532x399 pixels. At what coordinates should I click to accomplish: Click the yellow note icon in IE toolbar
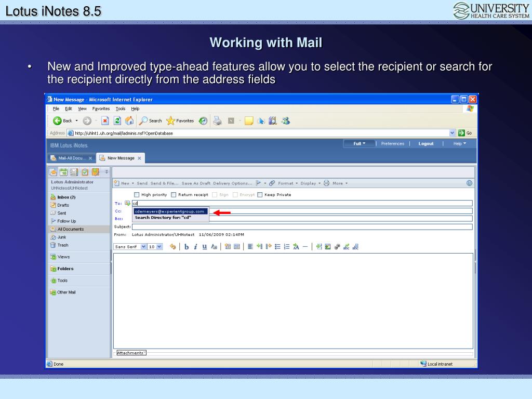pos(249,121)
